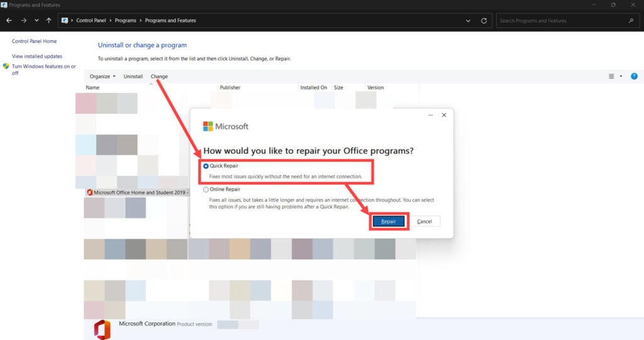This screenshot has width=644, height=340.
Task: Sort by the Name column header
Action: tap(92, 88)
